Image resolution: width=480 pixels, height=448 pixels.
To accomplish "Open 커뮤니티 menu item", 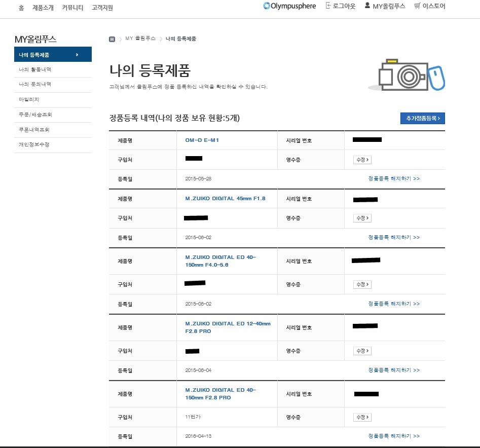I will pos(72,8).
